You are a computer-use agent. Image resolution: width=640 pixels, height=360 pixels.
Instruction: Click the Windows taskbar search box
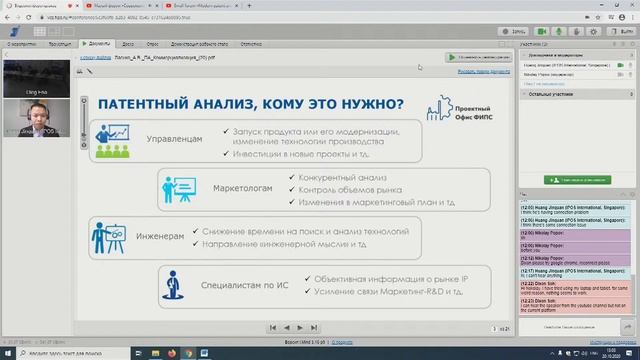[73, 353]
